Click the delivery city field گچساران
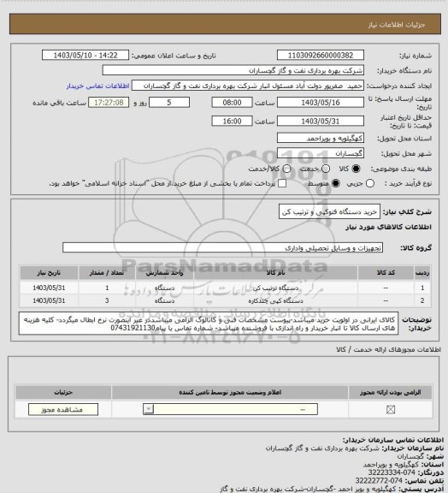This screenshot has width=448, height=493. [321, 153]
